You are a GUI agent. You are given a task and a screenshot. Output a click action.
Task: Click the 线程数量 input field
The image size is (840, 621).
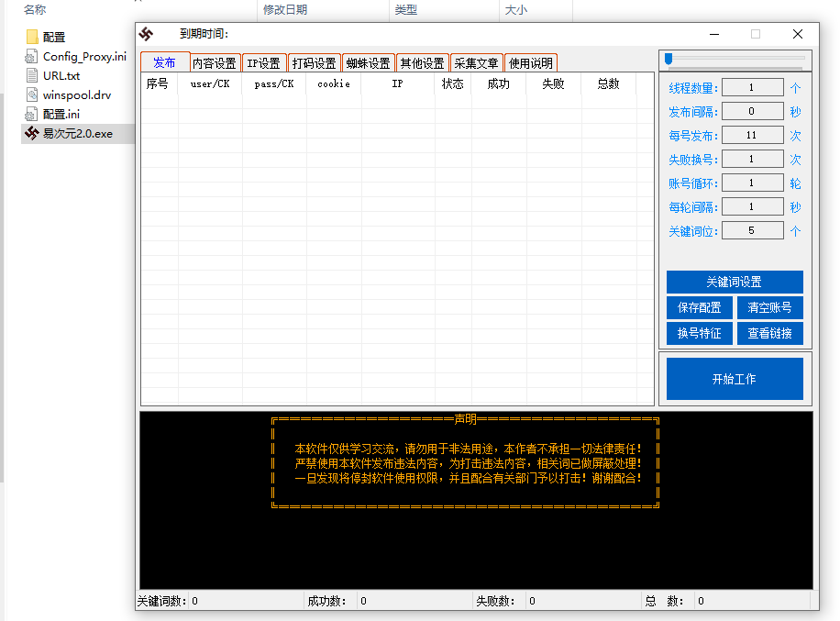[x=752, y=88]
